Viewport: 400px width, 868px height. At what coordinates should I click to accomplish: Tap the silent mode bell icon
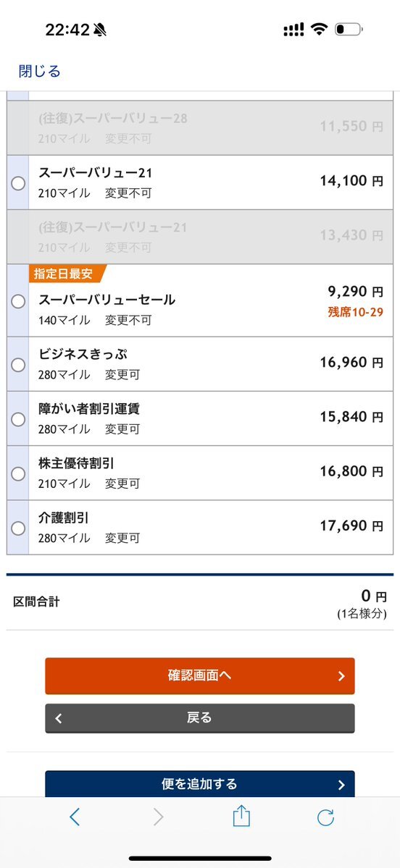(100, 30)
